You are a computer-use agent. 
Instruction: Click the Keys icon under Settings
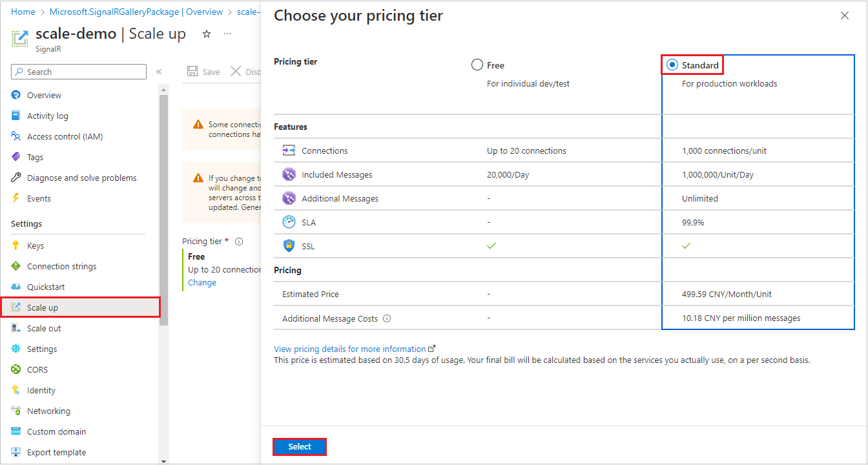pos(16,245)
